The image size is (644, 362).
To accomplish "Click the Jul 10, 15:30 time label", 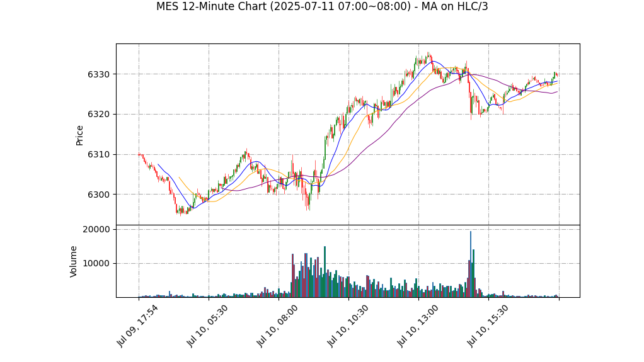I will click(x=487, y=326).
